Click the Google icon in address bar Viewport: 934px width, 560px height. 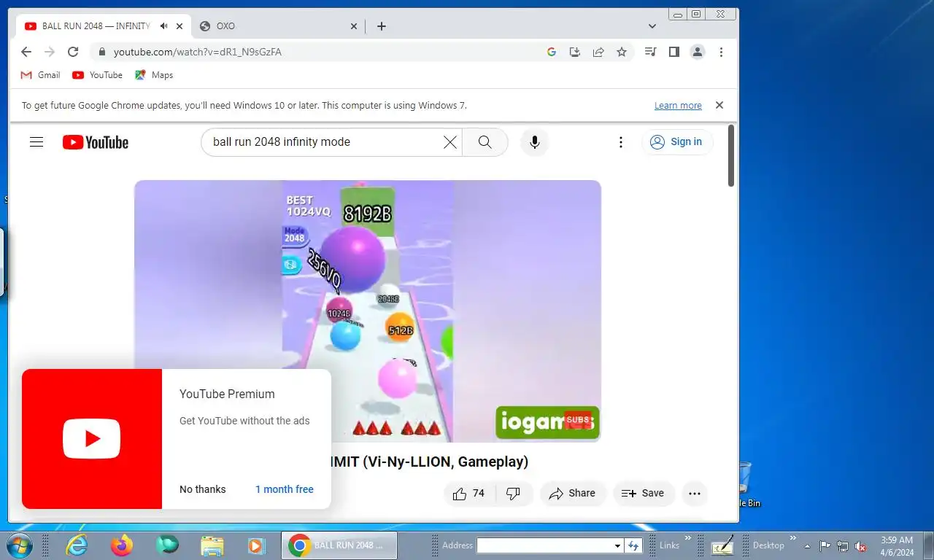pos(552,52)
